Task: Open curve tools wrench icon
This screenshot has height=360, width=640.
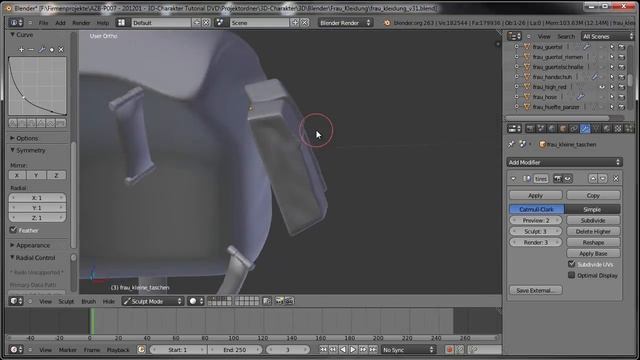Action: [x=42, y=49]
